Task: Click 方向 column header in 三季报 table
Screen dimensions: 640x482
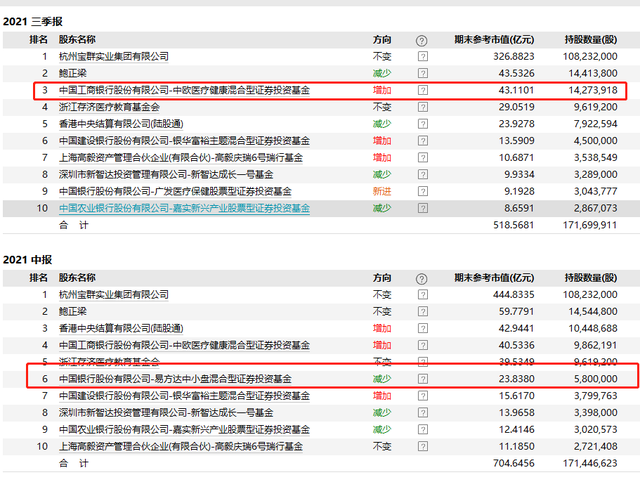Action: coord(382,40)
